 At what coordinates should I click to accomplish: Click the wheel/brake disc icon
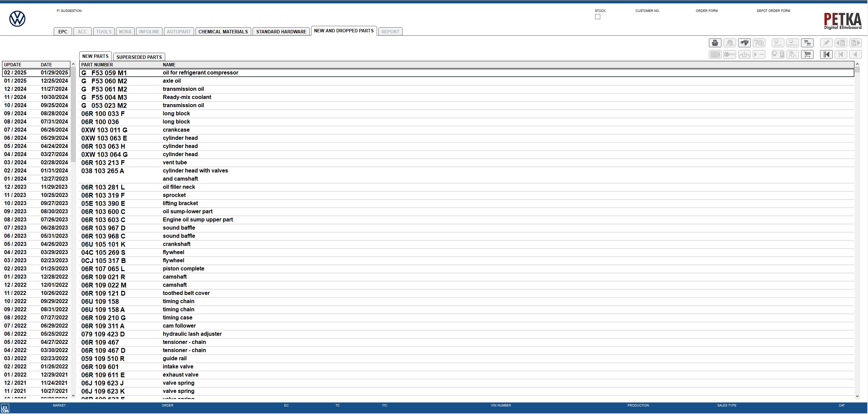click(x=730, y=43)
